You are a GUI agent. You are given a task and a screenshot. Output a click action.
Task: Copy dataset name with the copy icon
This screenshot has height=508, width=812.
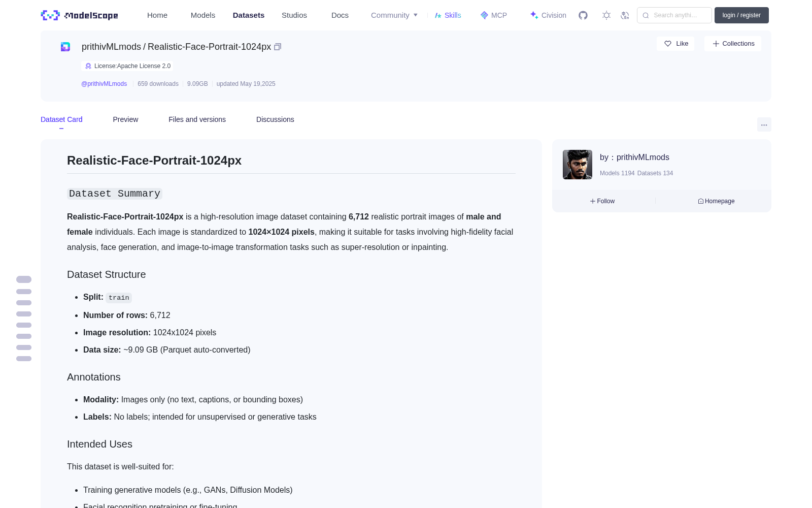tap(278, 47)
